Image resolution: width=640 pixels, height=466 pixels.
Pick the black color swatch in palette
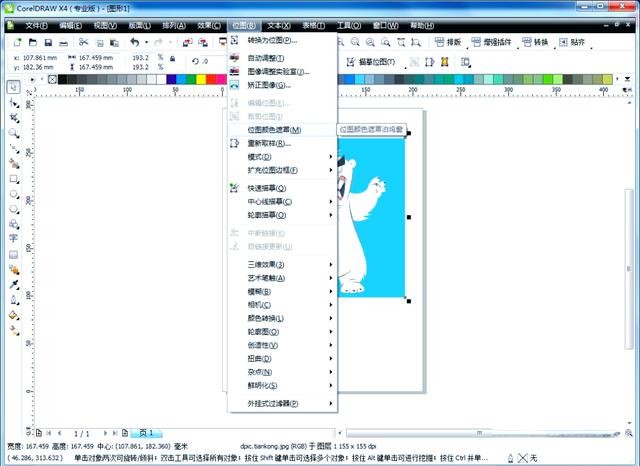62,79
